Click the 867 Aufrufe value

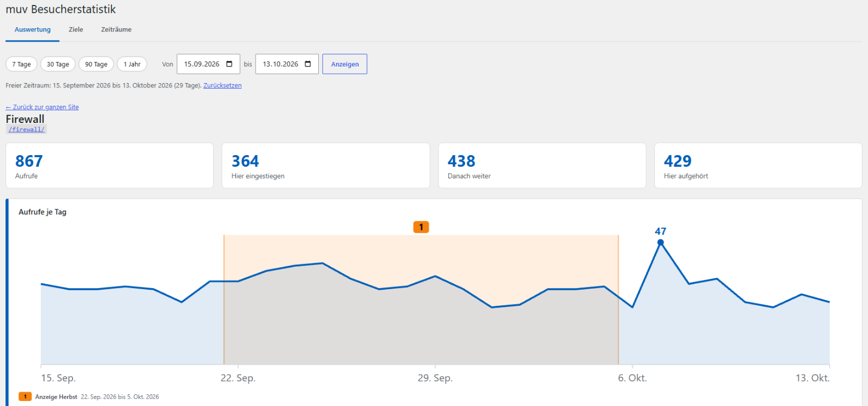click(x=29, y=161)
